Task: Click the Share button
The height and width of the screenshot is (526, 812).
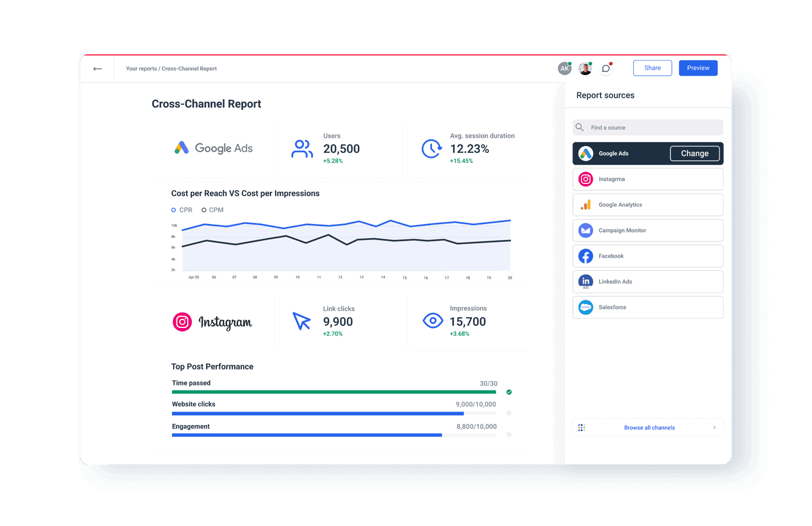Action: (652, 68)
